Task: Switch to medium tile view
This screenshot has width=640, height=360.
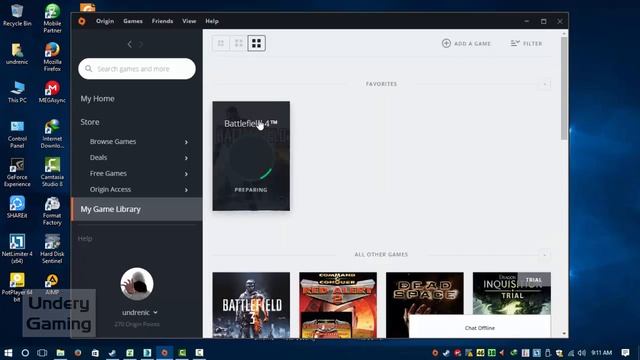Action: tap(239, 43)
